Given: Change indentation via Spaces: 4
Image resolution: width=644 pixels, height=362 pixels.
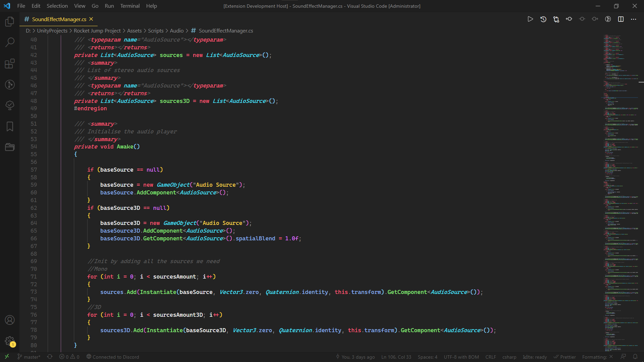Looking at the screenshot, I should [427, 357].
